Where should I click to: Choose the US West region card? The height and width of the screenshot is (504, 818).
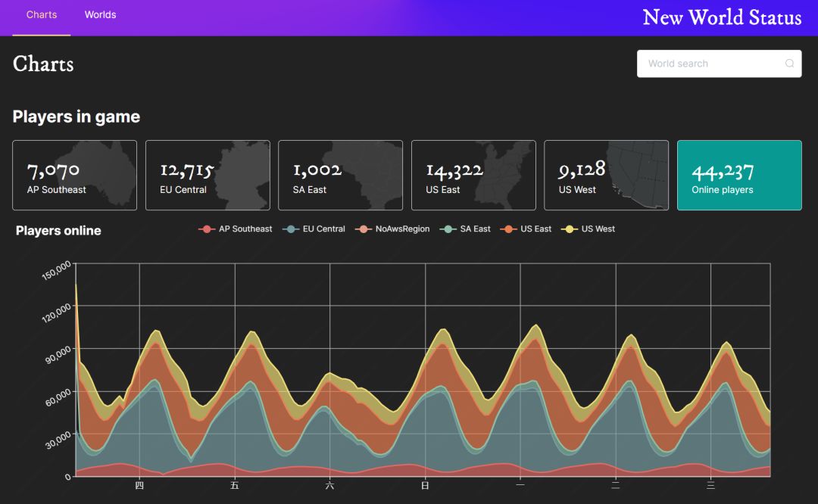(606, 175)
